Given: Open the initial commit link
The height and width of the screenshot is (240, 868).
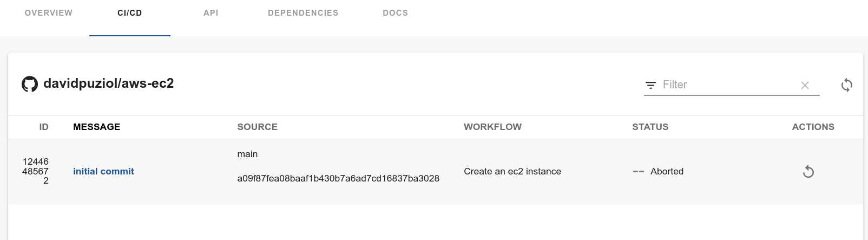Looking at the screenshot, I should (x=103, y=171).
